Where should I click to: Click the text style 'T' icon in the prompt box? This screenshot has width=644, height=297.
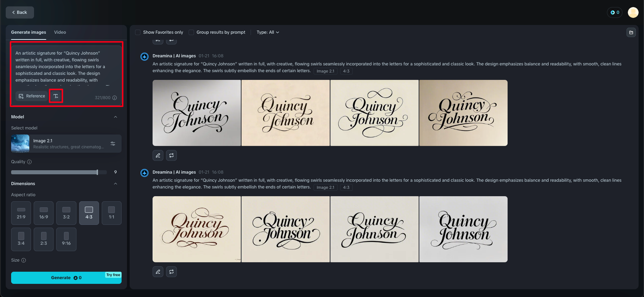pos(56,96)
